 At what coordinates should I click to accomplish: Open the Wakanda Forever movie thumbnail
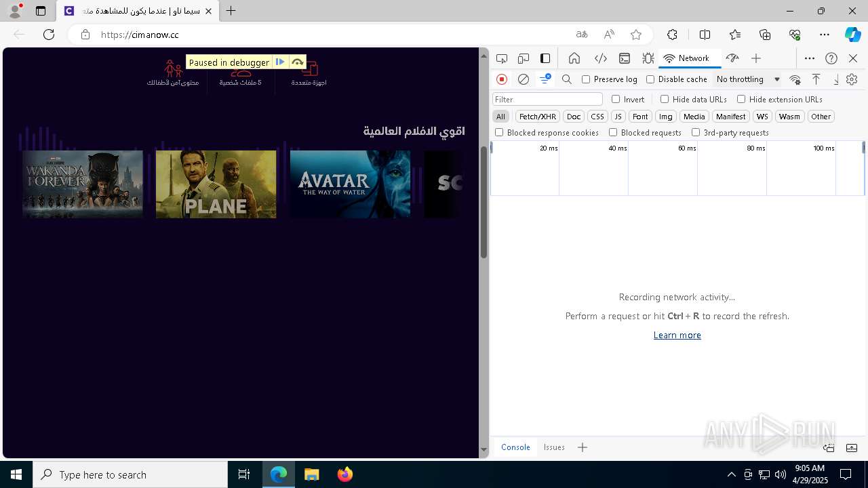click(x=83, y=184)
